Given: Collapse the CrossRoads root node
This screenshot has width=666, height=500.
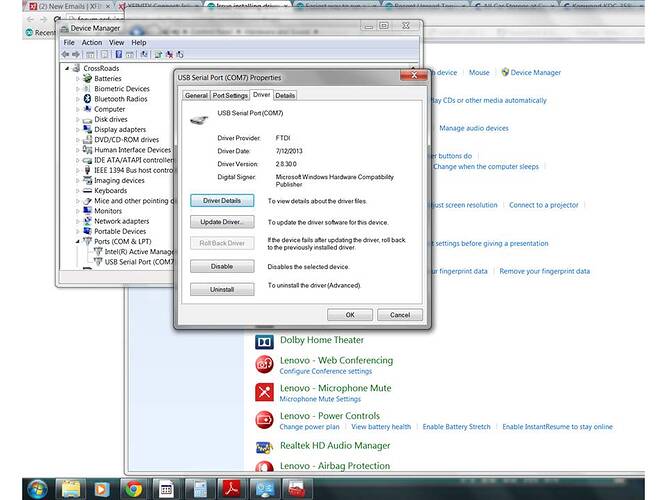Looking at the screenshot, I should coord(67,68).
